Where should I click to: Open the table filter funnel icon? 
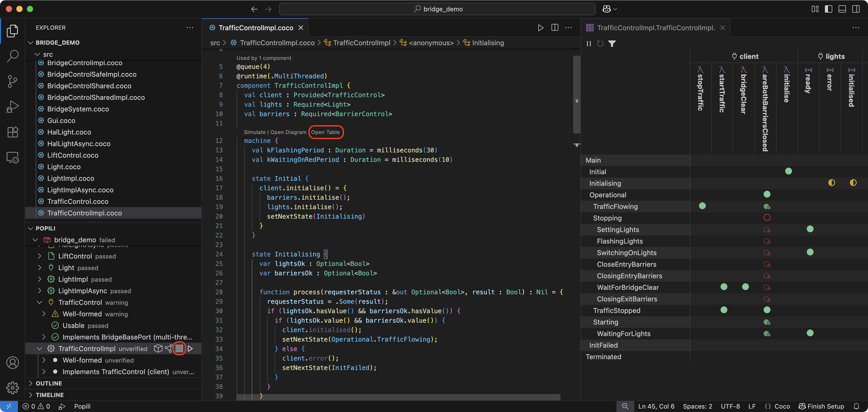612,43
